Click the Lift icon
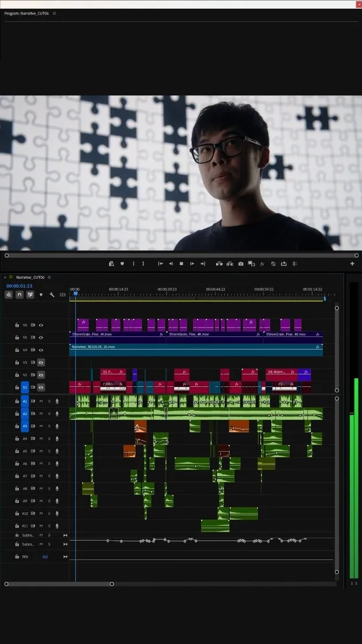 coord(219,264)
